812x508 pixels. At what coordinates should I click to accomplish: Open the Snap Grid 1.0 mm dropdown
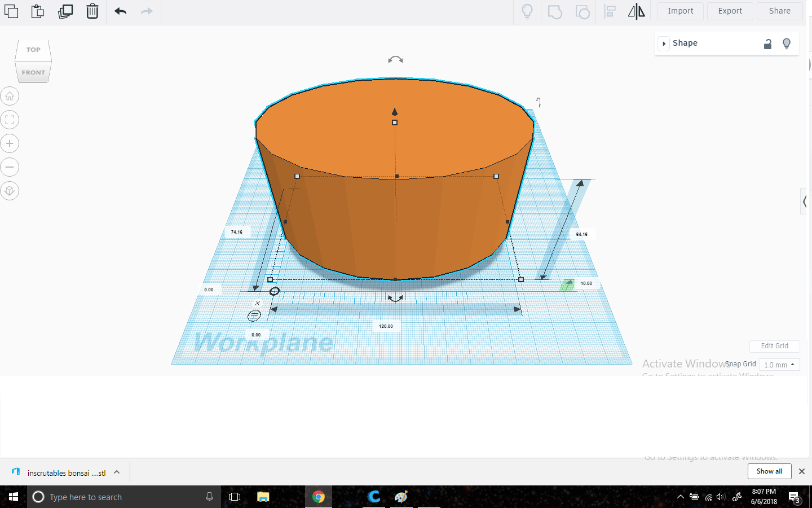click(x=779, y=365)
